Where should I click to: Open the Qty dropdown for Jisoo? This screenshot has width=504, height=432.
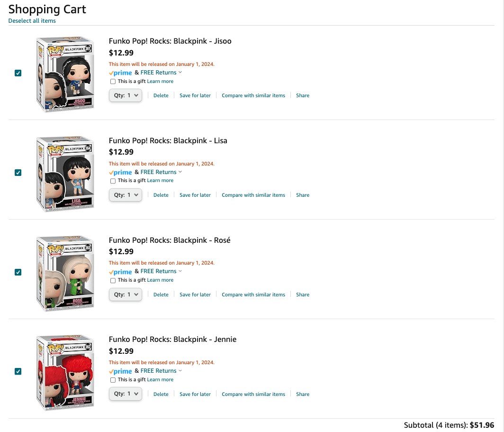tap(126, 95)
